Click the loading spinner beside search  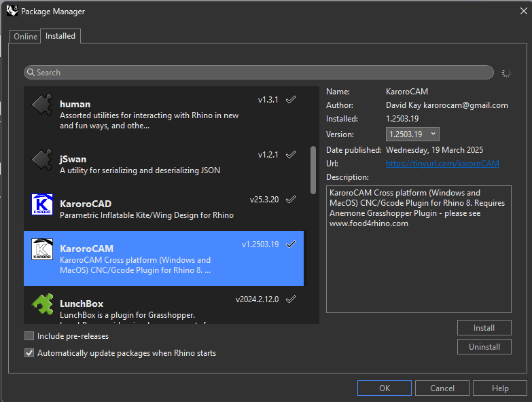(x=506, y=73)
